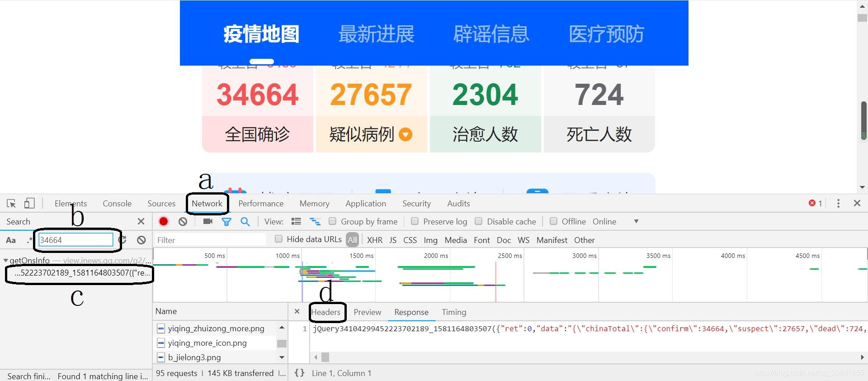Switch to the Preview tab
Viewport: 868px width, 381px height.
(x=368, y=312)
